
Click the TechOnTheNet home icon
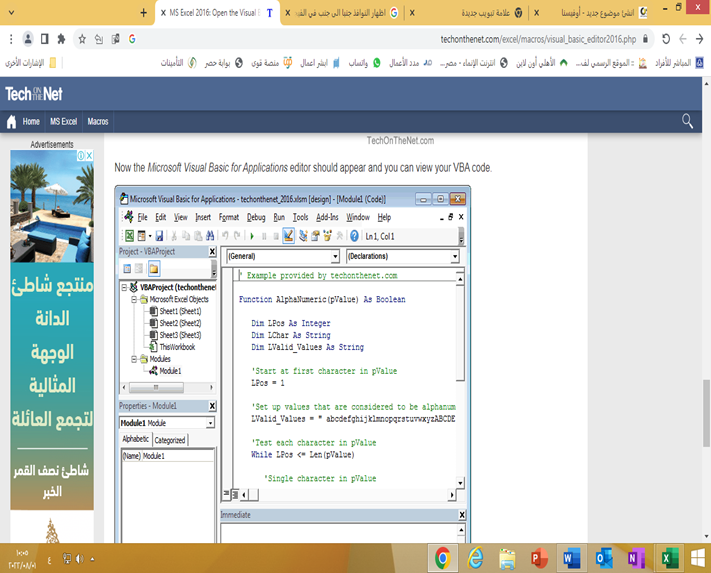11,121
